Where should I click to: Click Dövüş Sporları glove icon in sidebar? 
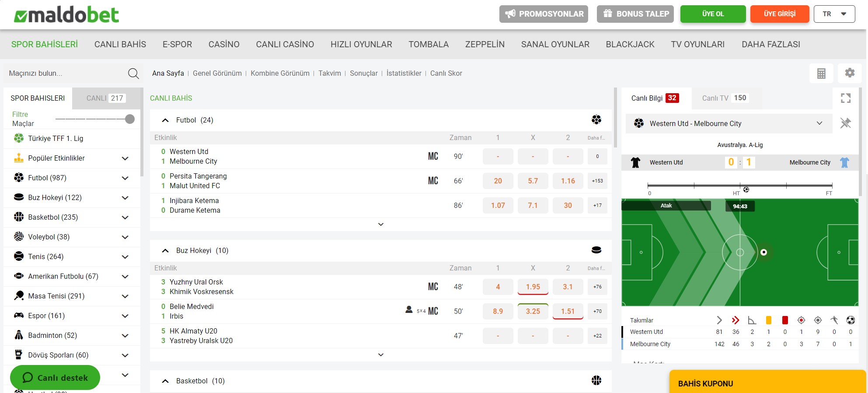pos(19,354)
